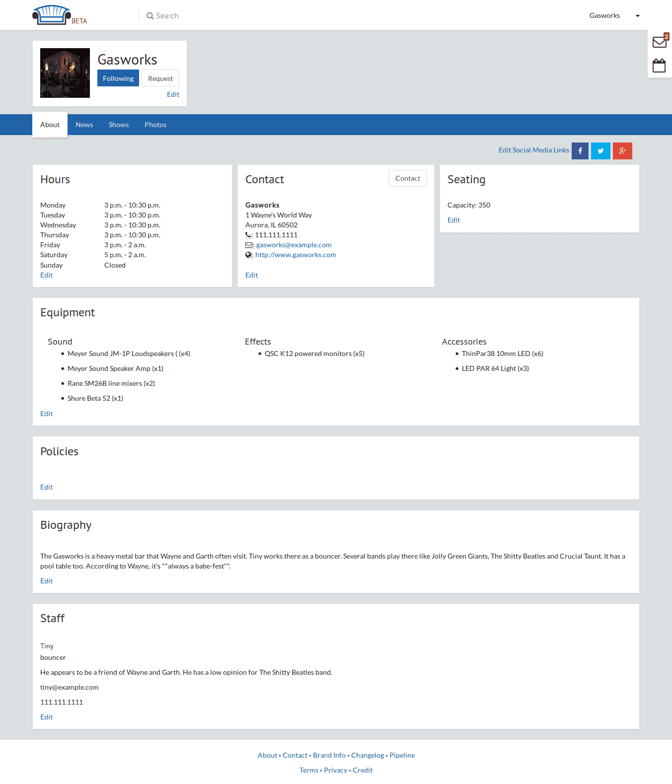Click 'Meyer Sound JM-1P Loudspeakers' item

[129, 354]
